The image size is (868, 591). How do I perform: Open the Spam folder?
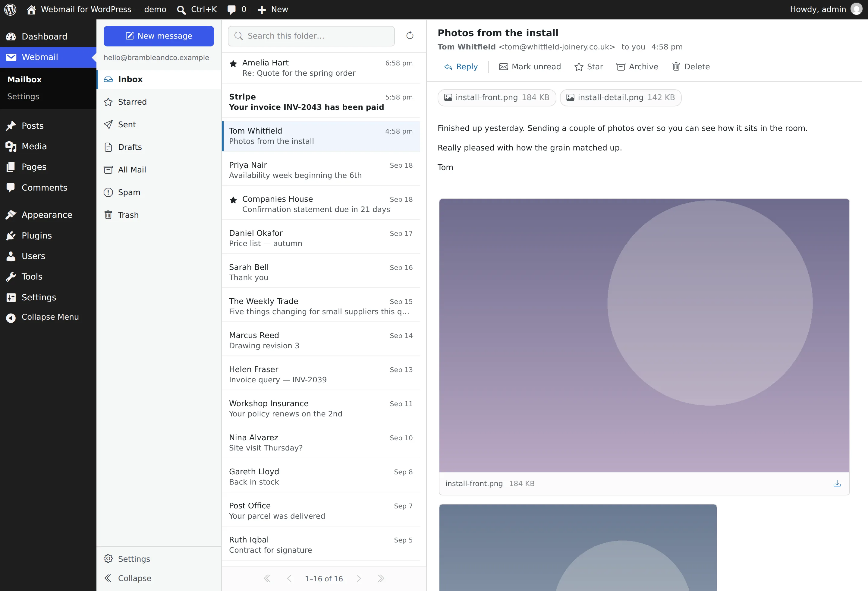click(159, 192)
